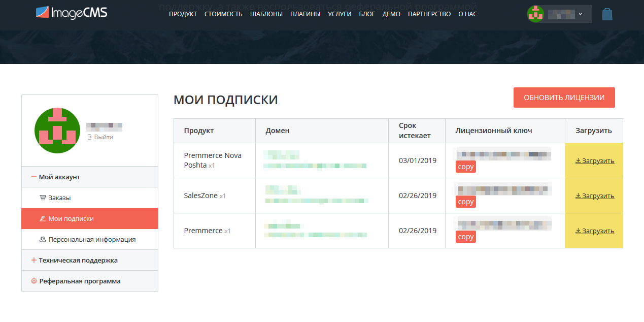
Task: Copy the license key dated 02/26/2019 for Premmerce
Action: point(466,237)
